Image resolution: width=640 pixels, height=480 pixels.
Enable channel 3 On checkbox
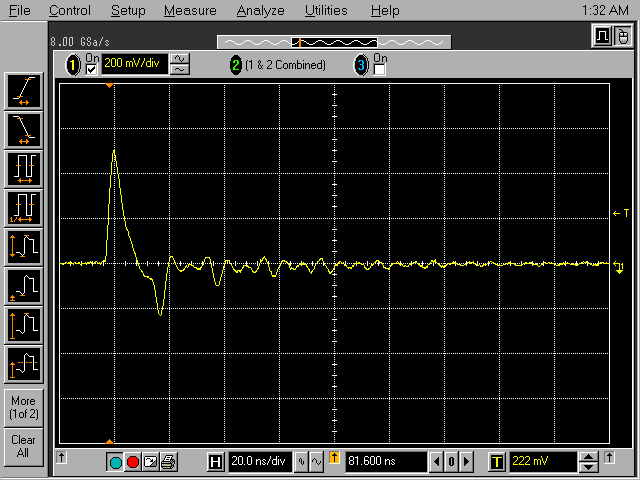[x=380, y=70]
